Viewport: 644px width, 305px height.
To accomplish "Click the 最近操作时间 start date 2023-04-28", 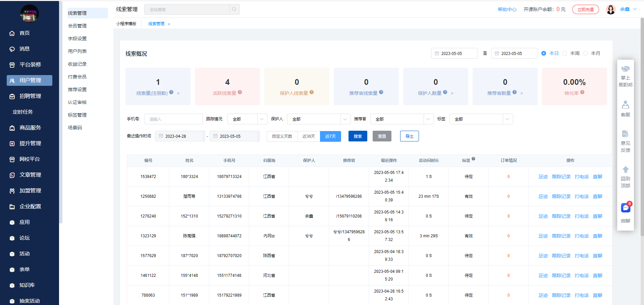I will click(179, 136).
